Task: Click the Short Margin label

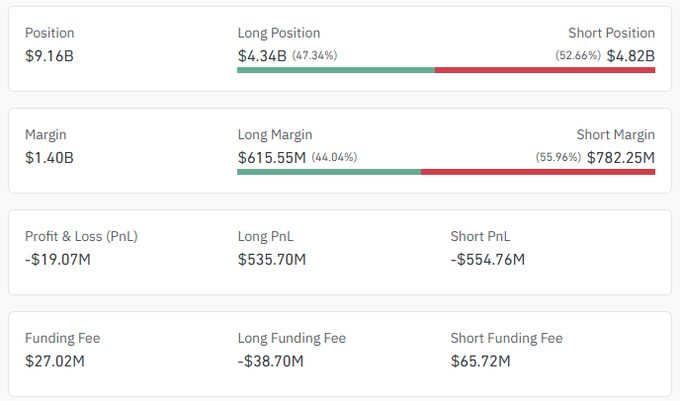Action: click(616, 135)
